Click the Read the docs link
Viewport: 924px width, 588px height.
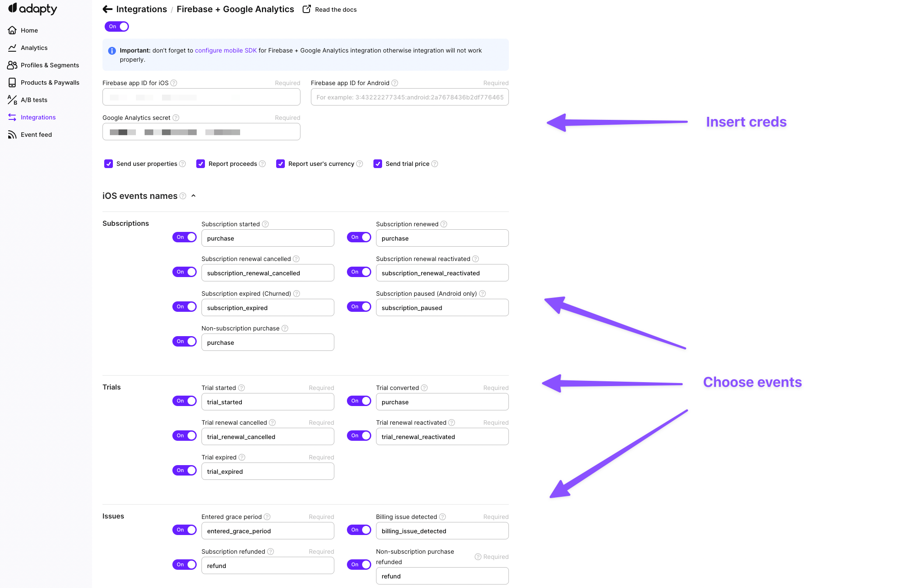tap(336, 10)
